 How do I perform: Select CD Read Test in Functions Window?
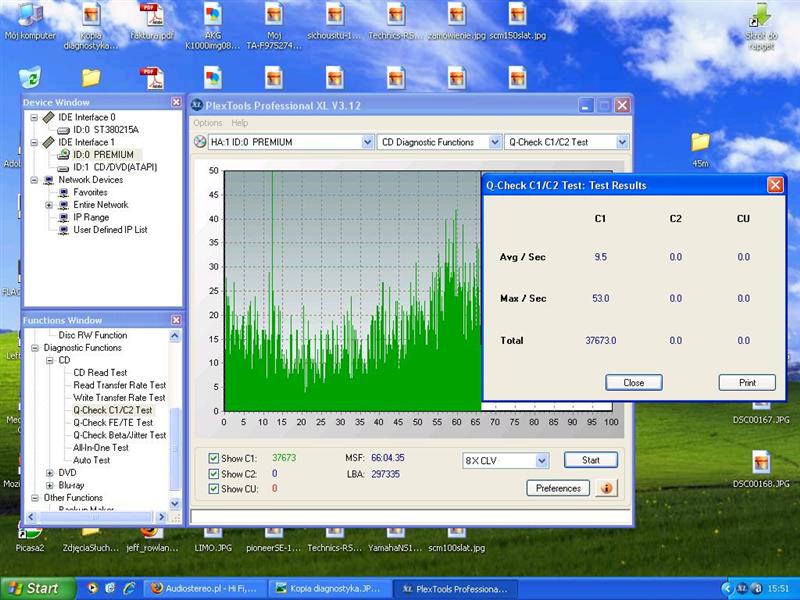coord(100,373)
